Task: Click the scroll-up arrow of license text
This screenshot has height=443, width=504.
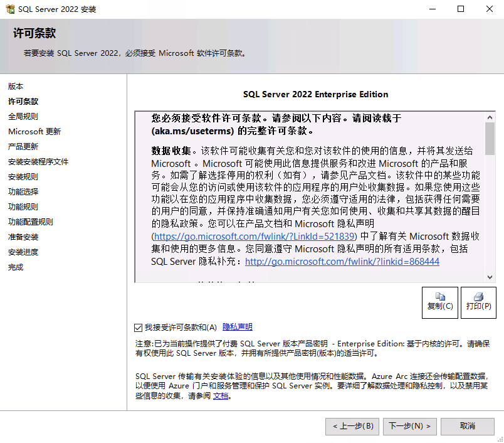Action: coord(490,116)
